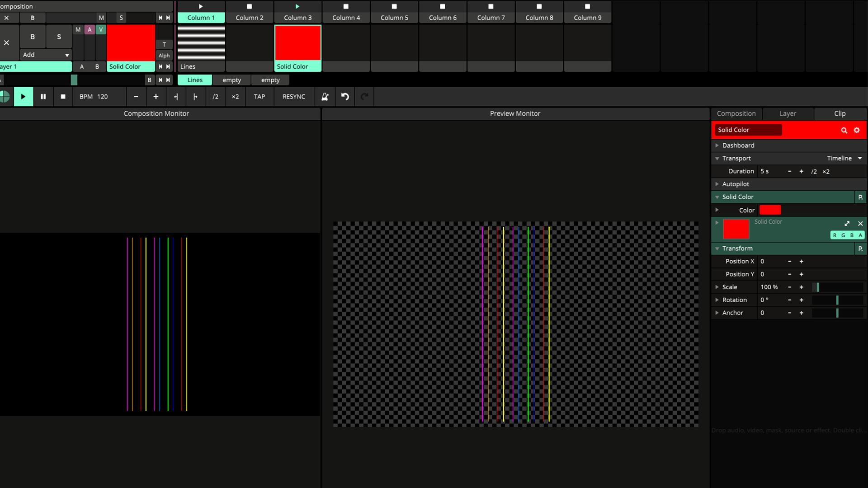Toggle the layer S solo button

pyautogui.click(x=59, y=37)
